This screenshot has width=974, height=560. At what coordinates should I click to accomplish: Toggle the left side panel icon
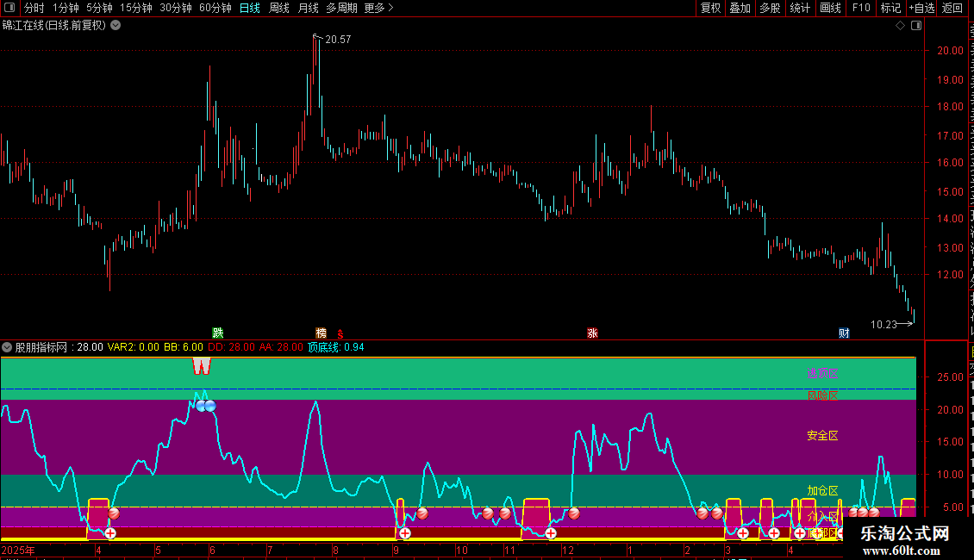9,8
